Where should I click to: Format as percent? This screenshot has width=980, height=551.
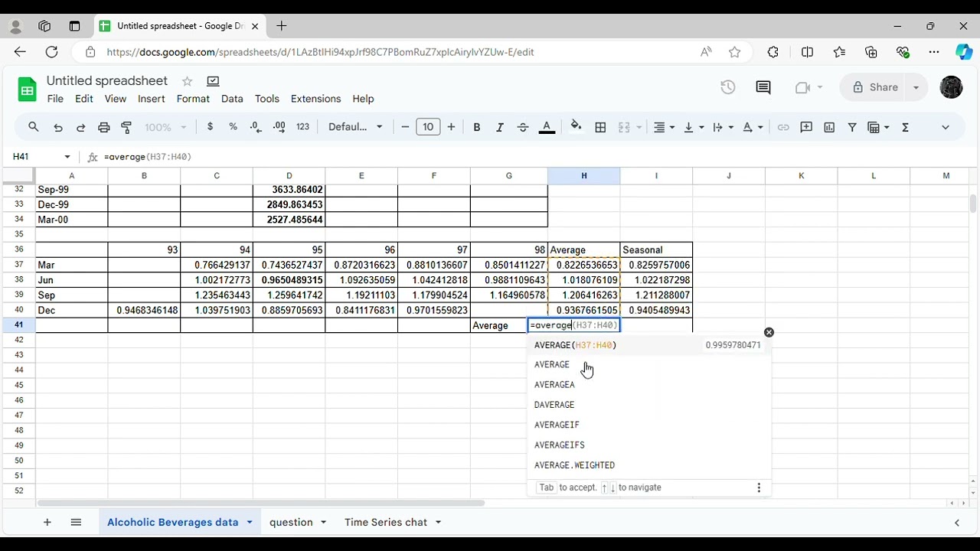click(233, 127)
